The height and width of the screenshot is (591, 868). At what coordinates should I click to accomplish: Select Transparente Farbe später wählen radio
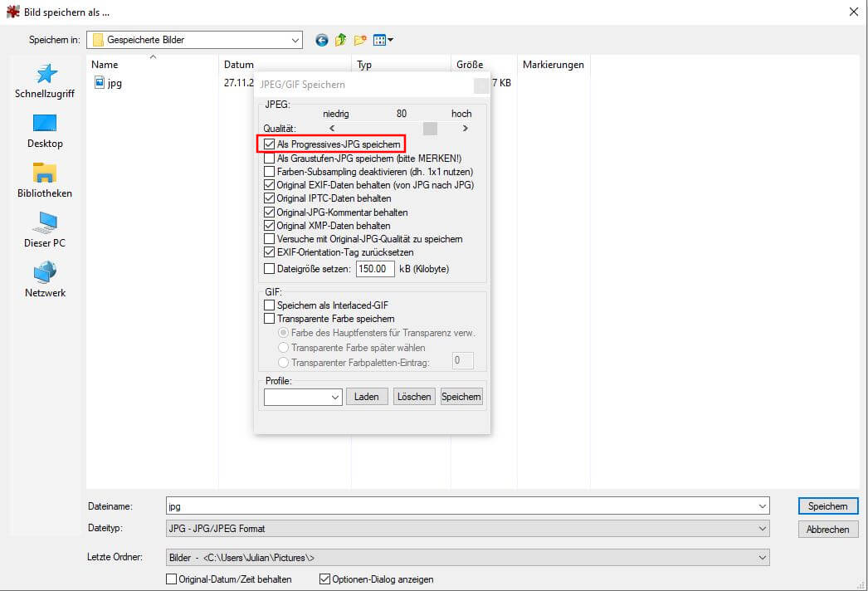click(x=284, y=348)
